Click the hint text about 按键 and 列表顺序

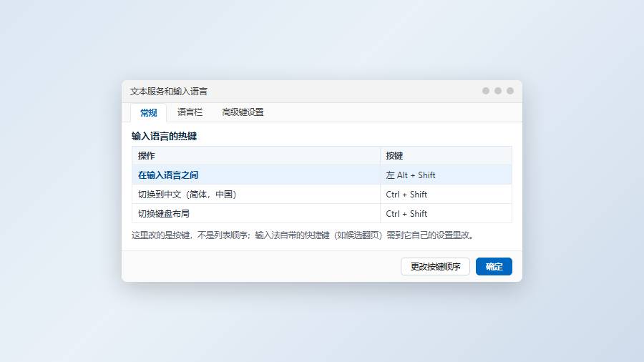303,235
